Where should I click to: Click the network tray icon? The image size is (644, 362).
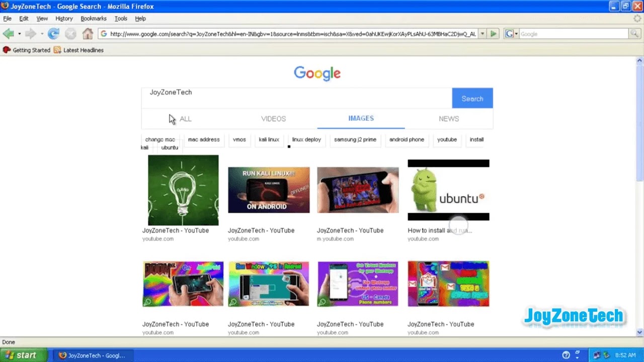(x=597, y=355)
